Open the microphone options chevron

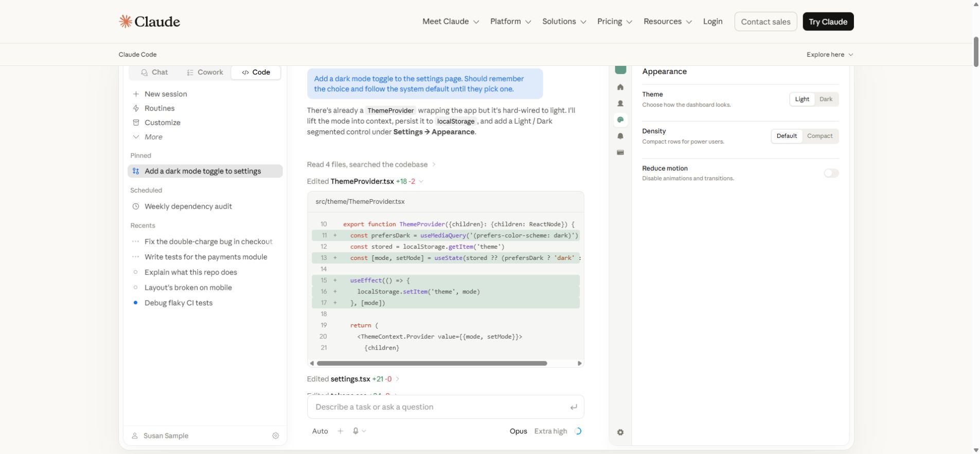364,431
